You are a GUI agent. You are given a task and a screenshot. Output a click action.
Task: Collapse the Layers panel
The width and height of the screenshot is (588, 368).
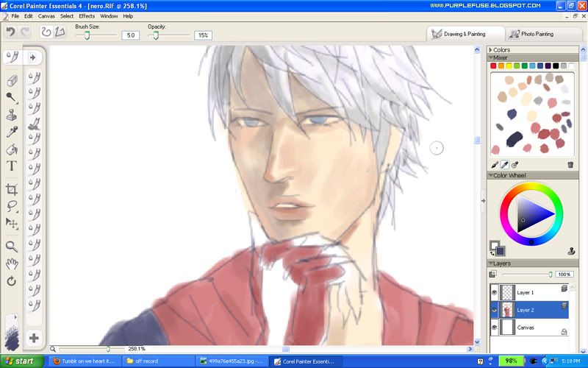[490, 263]
